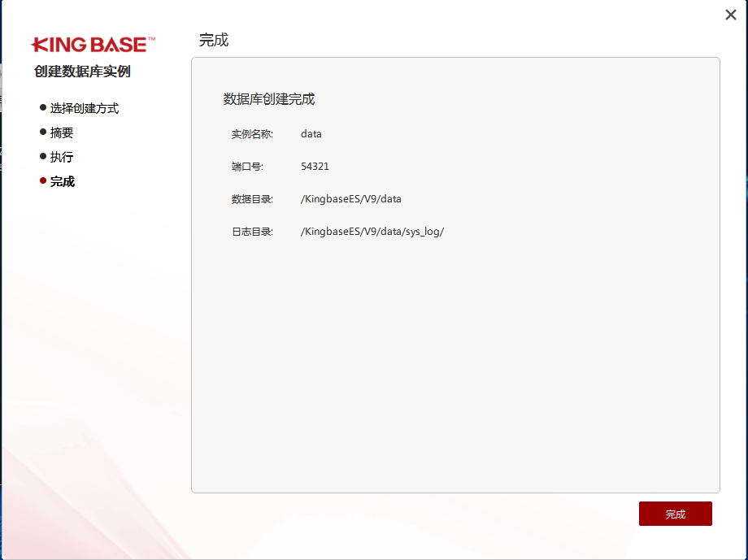Click the port number 54321

315,167
